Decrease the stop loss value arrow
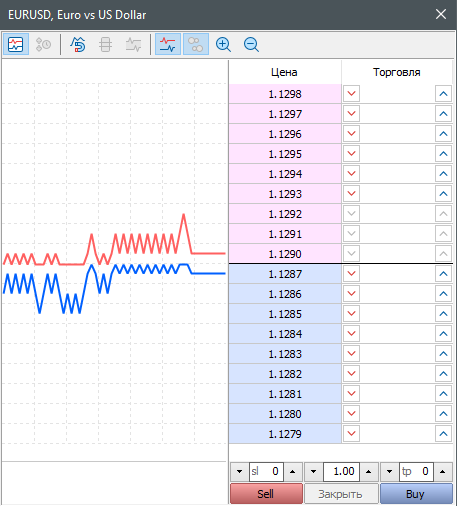Image resolution: width=457 pixels, height=506 pixels. pos(239,471)
